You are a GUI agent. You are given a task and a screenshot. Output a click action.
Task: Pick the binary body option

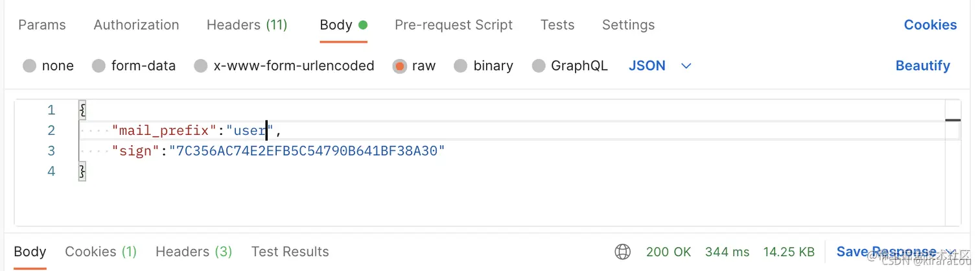(460, 66)
